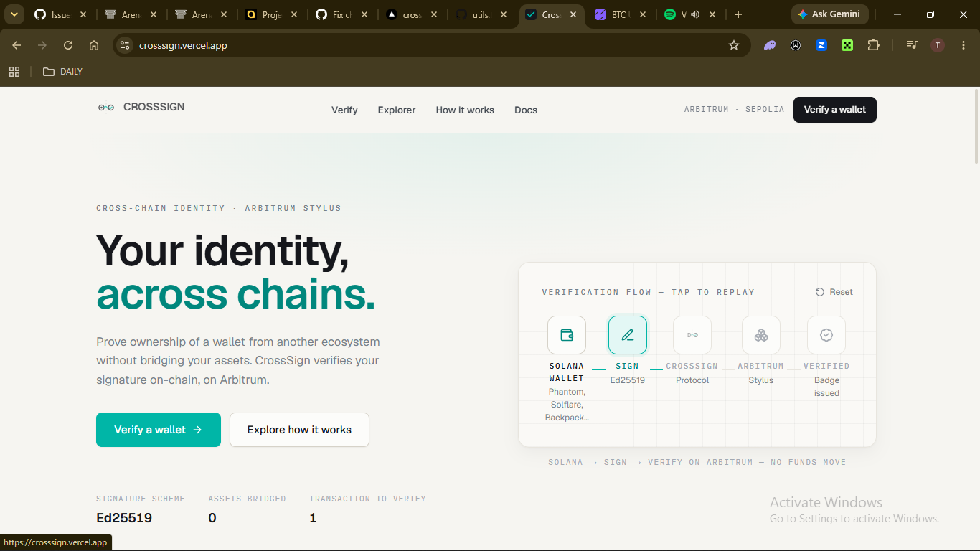Expand the tab search dropdown
This screenshot has height=551, width=980.
click(14, 14)
